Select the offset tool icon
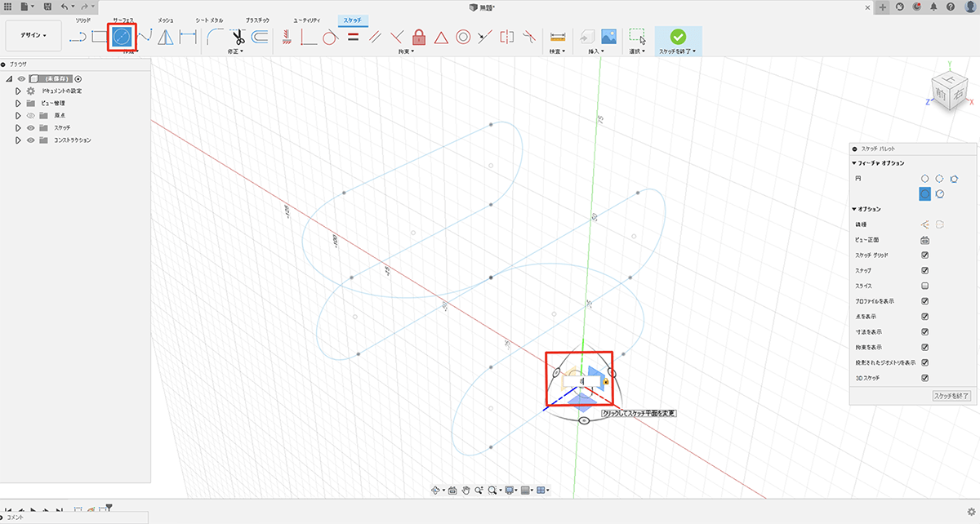This screenshot has width=980, height=524. [261, 37]
